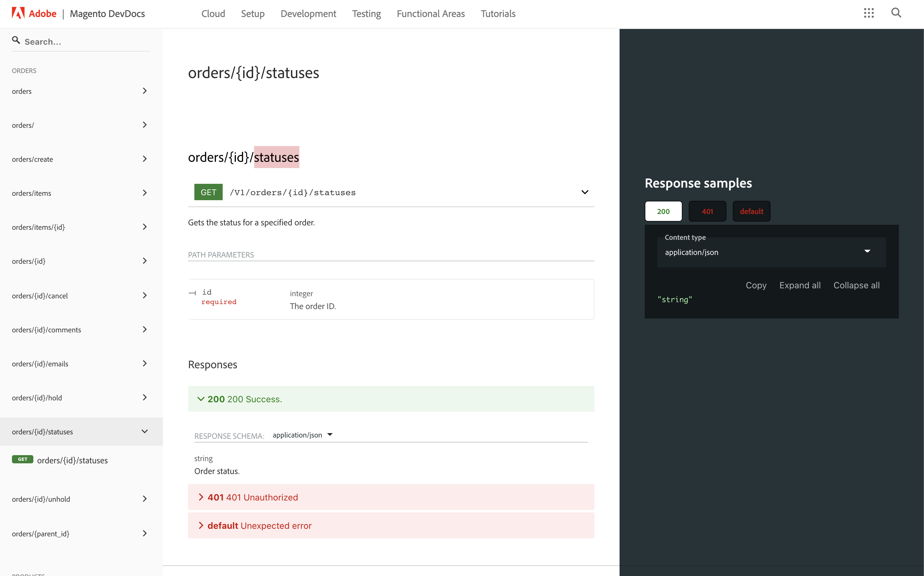
Task: Open the Content type application/json dropdown
Action: 771,252
